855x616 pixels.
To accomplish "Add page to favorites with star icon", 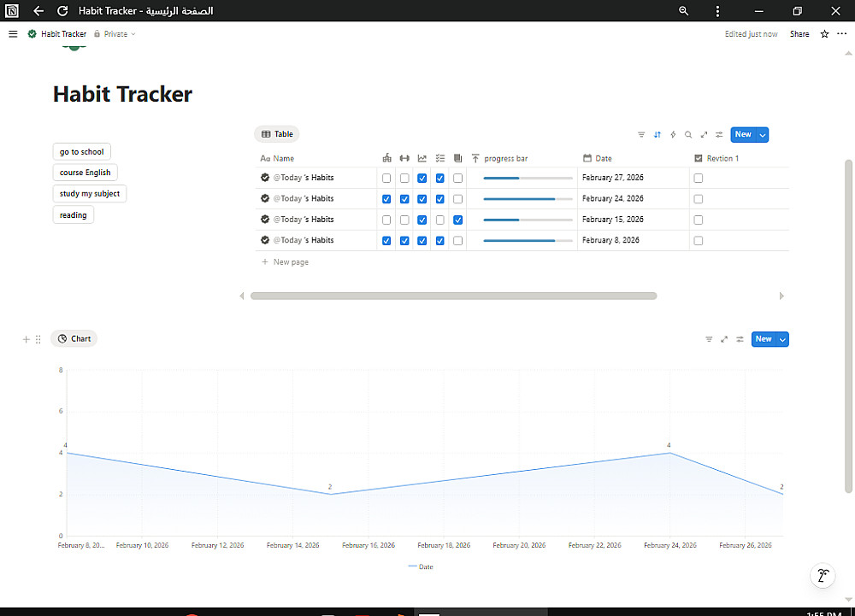I will [824, 34].
